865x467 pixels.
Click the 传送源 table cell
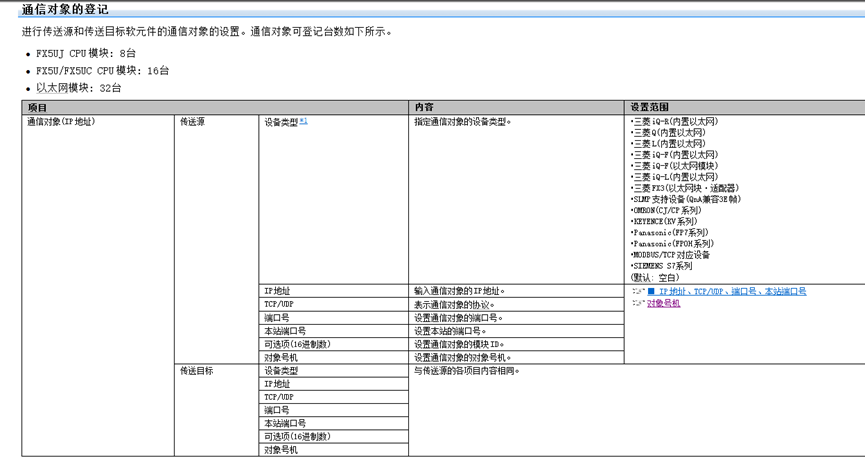point(192,122)
